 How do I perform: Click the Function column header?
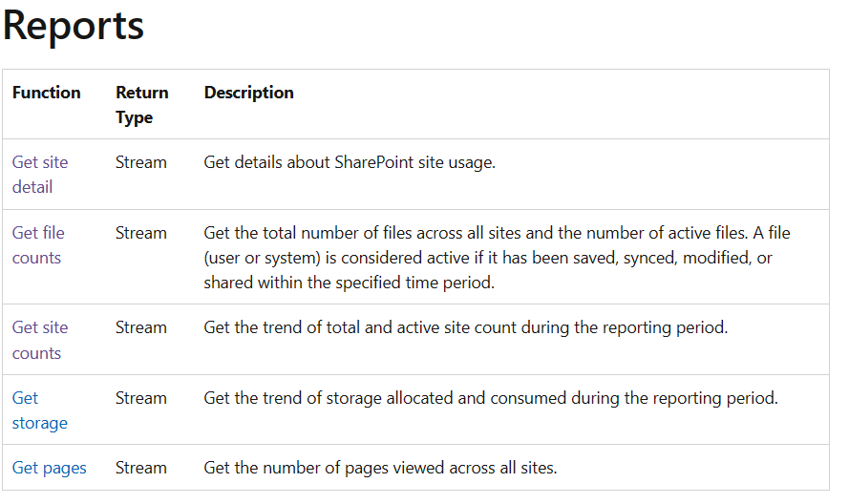click(x=46, y=93)
